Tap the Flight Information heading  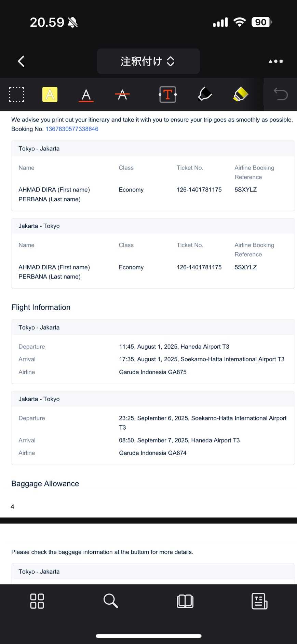[41, 307]
